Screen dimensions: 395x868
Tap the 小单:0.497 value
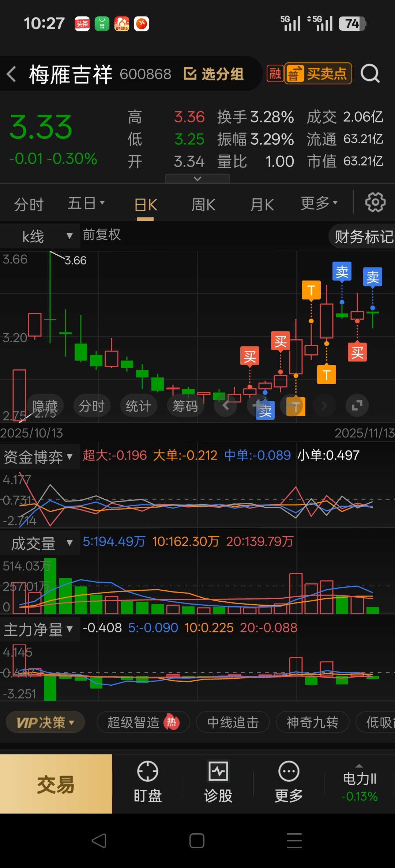point(328,455)
